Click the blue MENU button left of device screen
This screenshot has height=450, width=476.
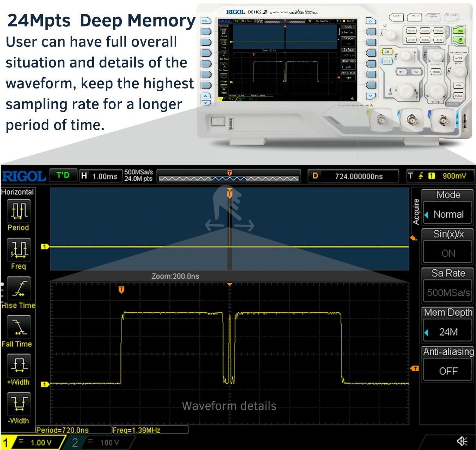205,21
